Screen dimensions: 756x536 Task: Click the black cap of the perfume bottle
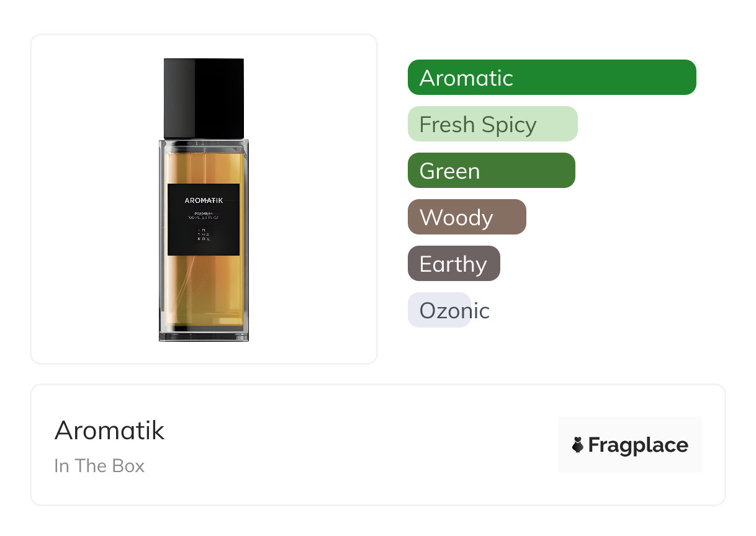click(x=204, y=99)
